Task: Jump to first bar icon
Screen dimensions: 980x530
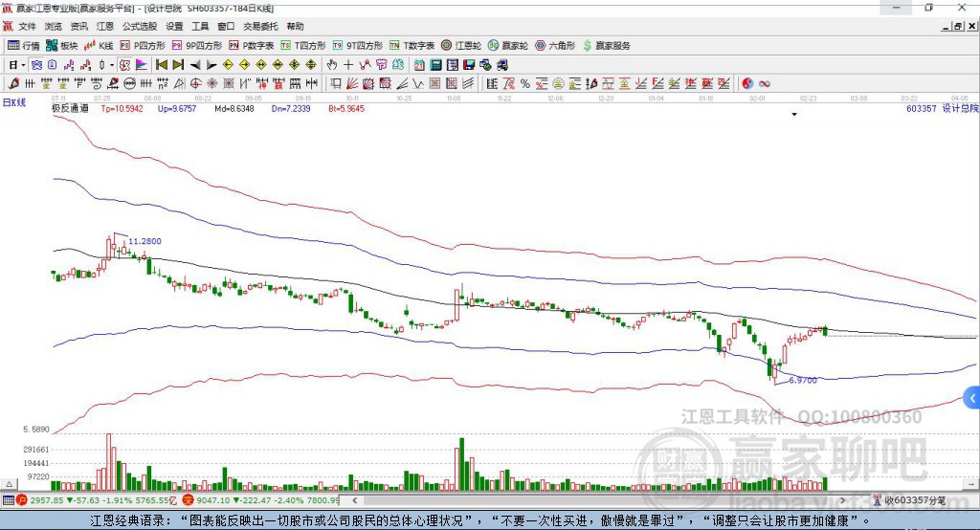Action: click(x=161, y=65)
